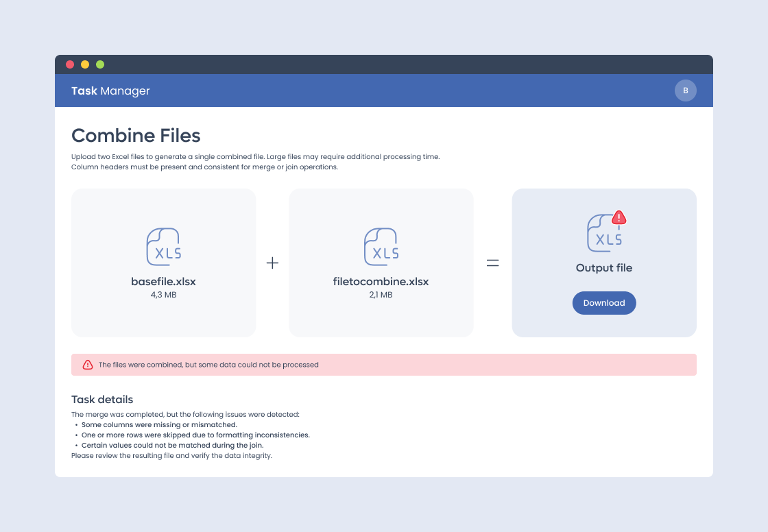Click 'Upload two Excel files' description line

256,157
